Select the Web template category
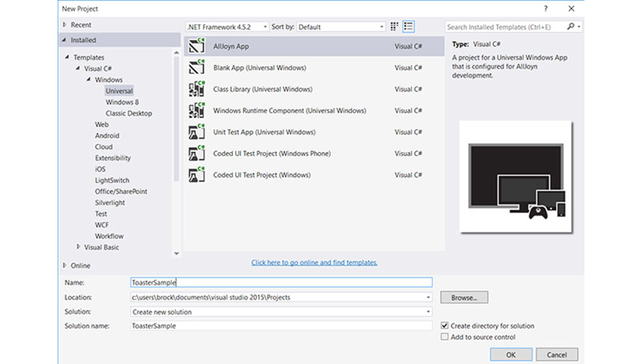Viewport: 642px width, 364px height. (102, 124)
